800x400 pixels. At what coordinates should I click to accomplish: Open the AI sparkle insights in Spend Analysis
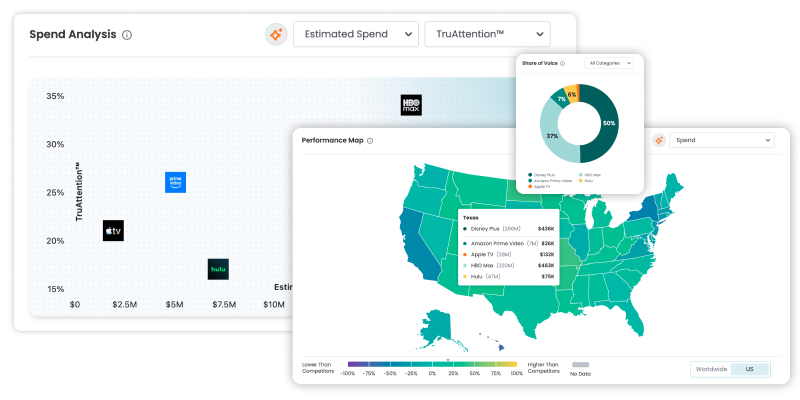276,34
